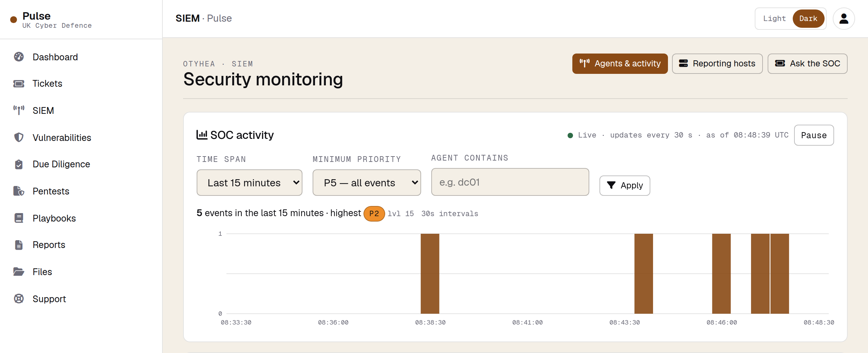
Task: Click the Tickets ticket icon in sidebar
Action: point(19,83)
